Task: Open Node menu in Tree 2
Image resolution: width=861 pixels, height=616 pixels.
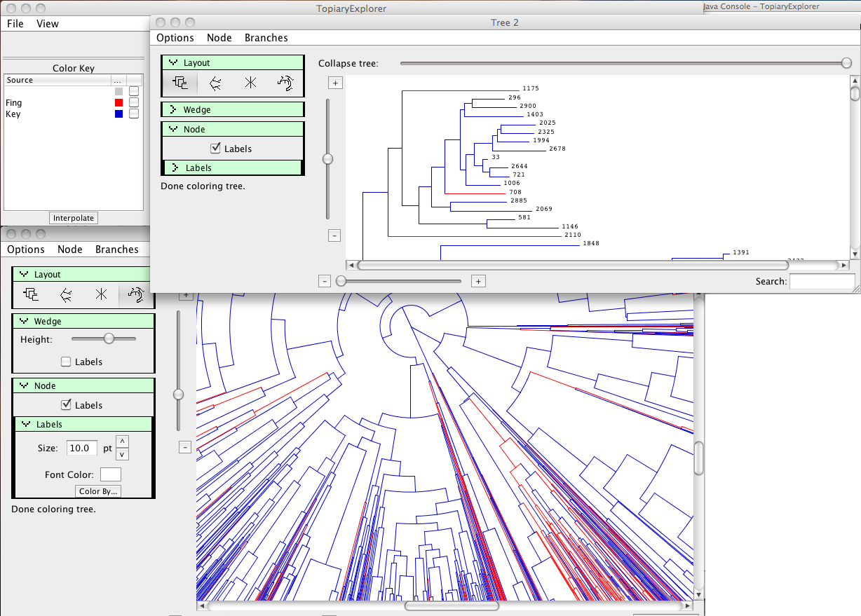Action: 219,38
